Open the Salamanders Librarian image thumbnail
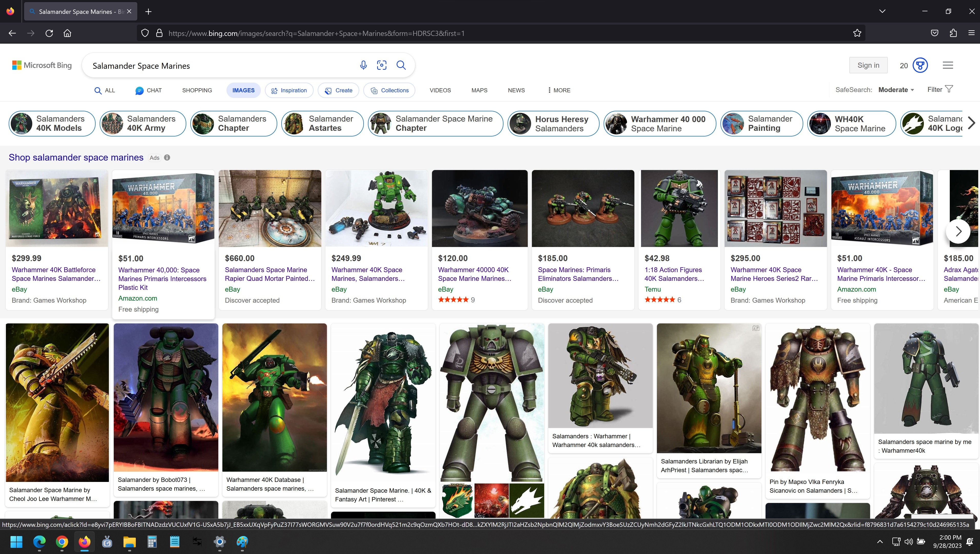 pyautogui.click(x=709, y=388)
